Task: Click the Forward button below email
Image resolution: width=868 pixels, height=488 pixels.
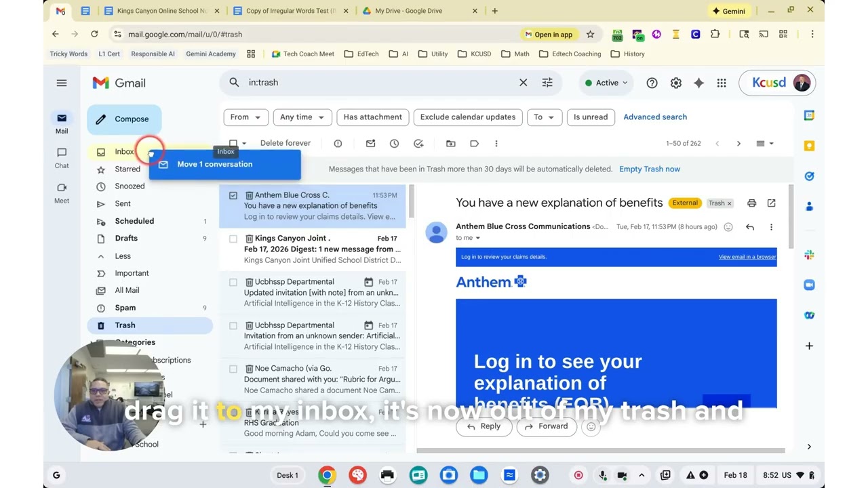Action: (545, 426)
